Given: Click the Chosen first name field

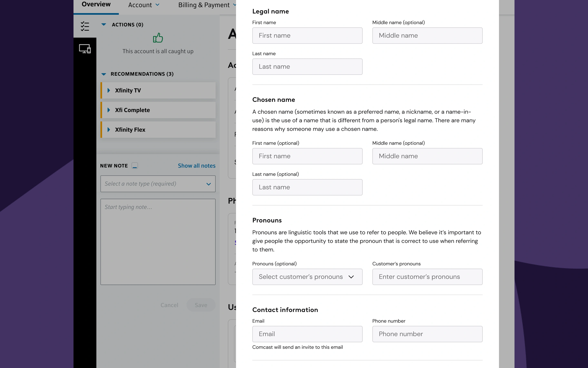Looking at the screenshot, I should pos(307,156).
